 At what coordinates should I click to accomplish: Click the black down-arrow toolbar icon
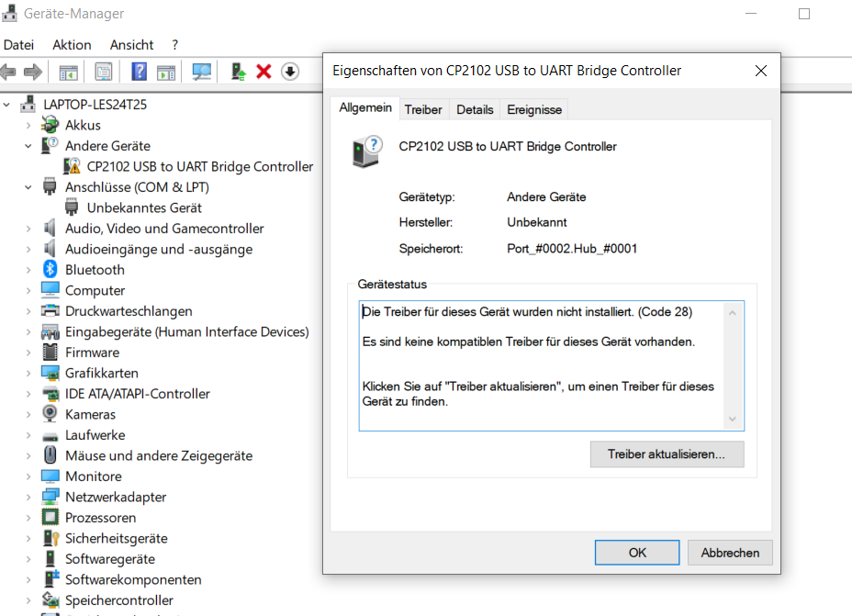[x=290, y=72]
